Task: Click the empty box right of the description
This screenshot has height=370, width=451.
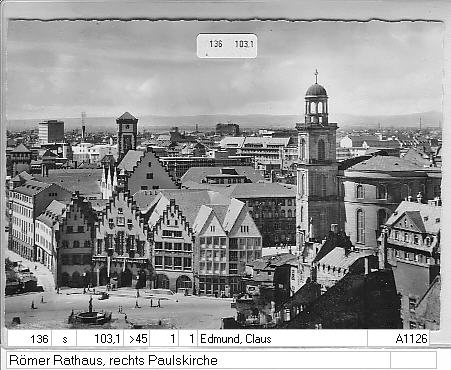Action: pos(413,360)
